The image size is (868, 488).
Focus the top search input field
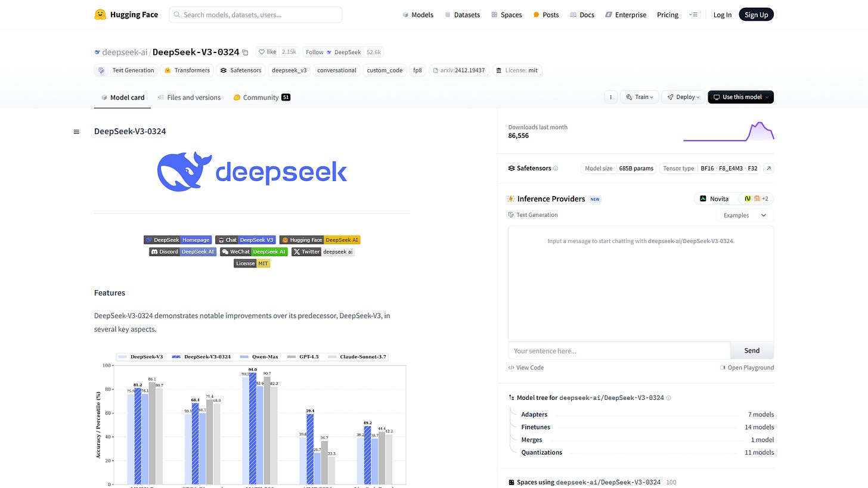[256, 15]
